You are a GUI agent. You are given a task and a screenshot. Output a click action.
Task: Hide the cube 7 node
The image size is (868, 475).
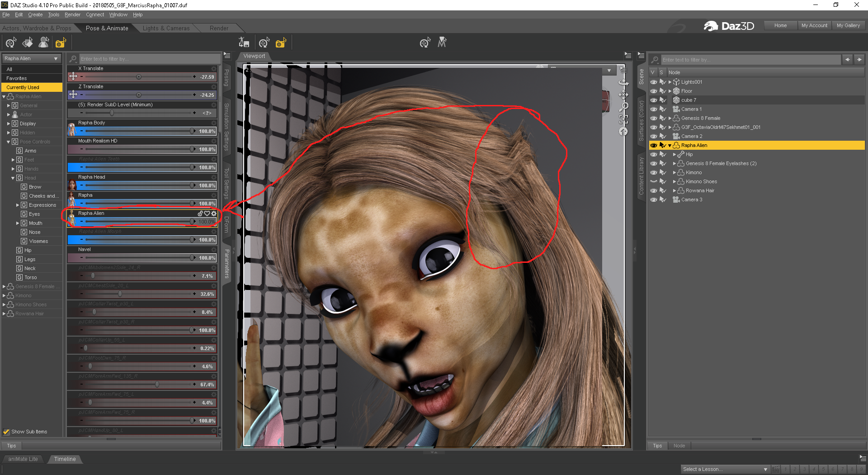(654, 100)
